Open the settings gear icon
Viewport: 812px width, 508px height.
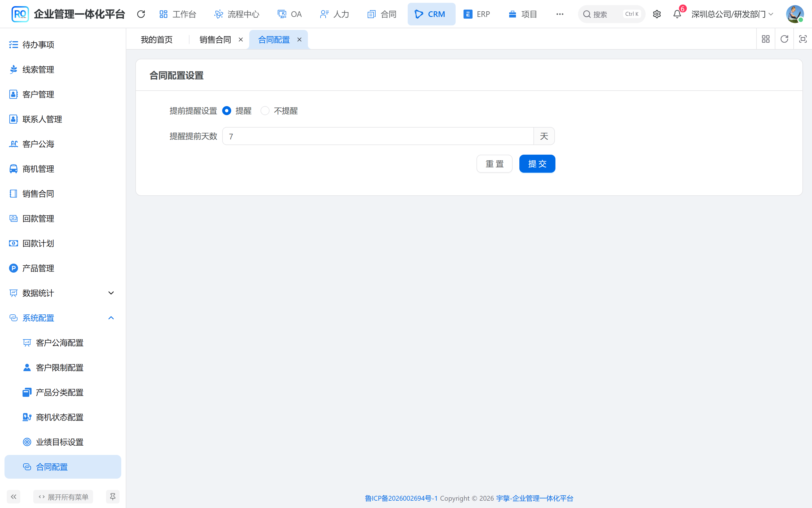[x=657, y=14]
